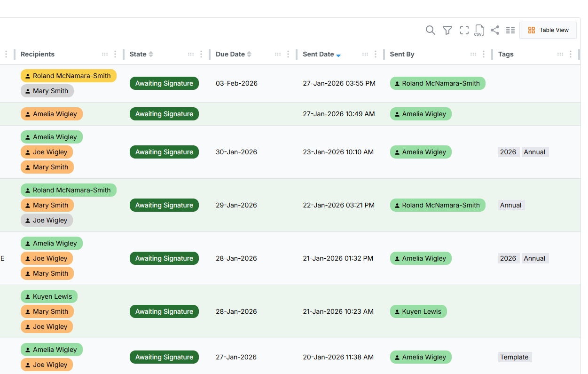Enter fullscreen with the expand icon

coord(464,30)
